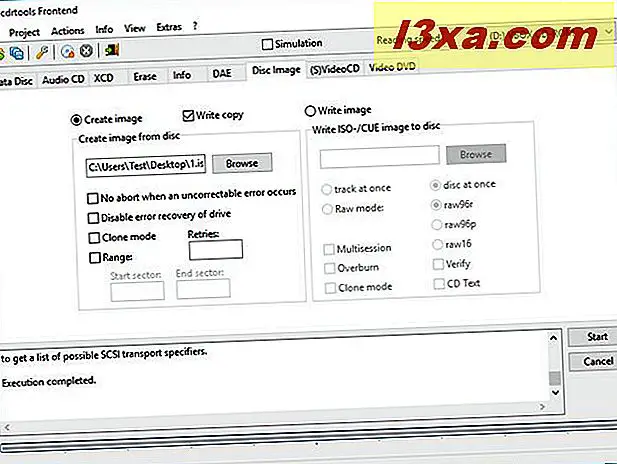This screenshot has height=464, width=617.
Task: Click the Retries input field
Action: coord(216,250)
